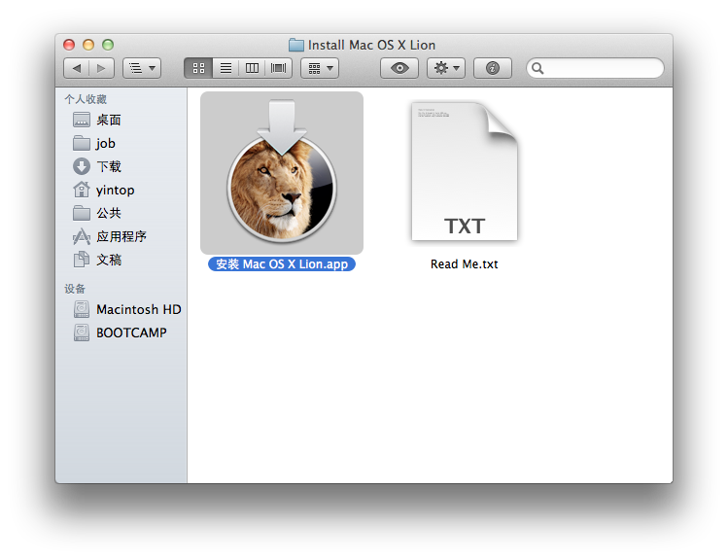
Task: Select the Install Mac OS X Lion app icon
Action: (281, 175)
